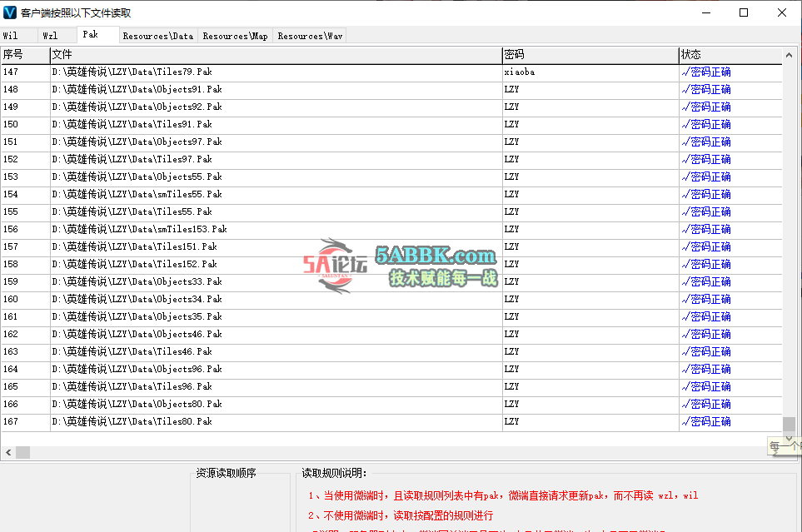Open the Resources\Map tab

click(236, 36)
